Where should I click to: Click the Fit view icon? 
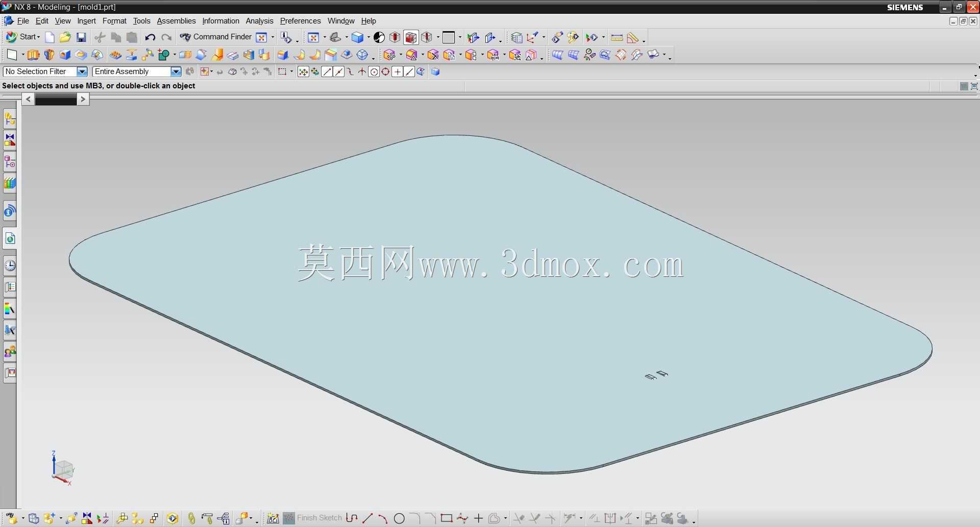pyautogui.click(x=313, y=37)
